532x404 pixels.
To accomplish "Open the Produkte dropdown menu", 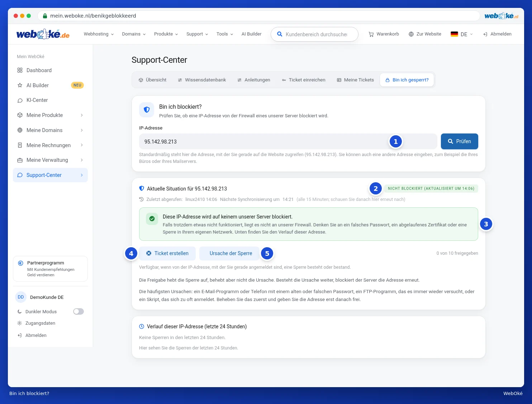I will point(166,34).
